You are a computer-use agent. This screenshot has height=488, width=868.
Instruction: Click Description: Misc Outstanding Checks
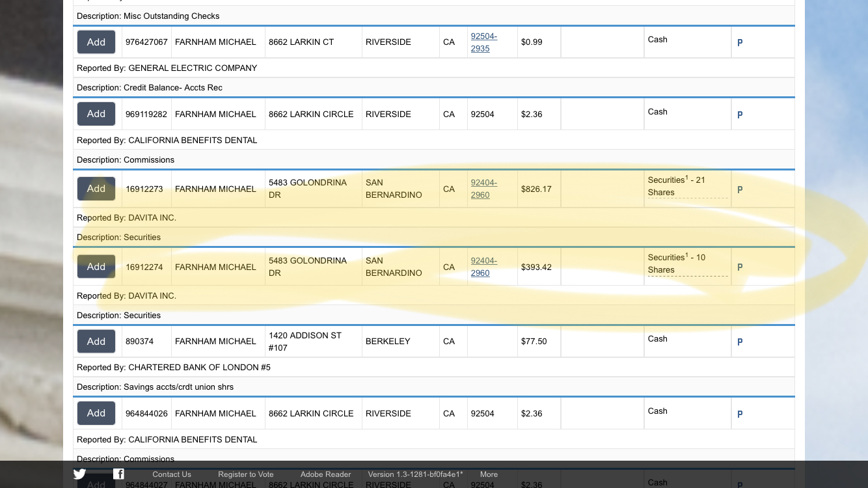(x=148, y=16)
